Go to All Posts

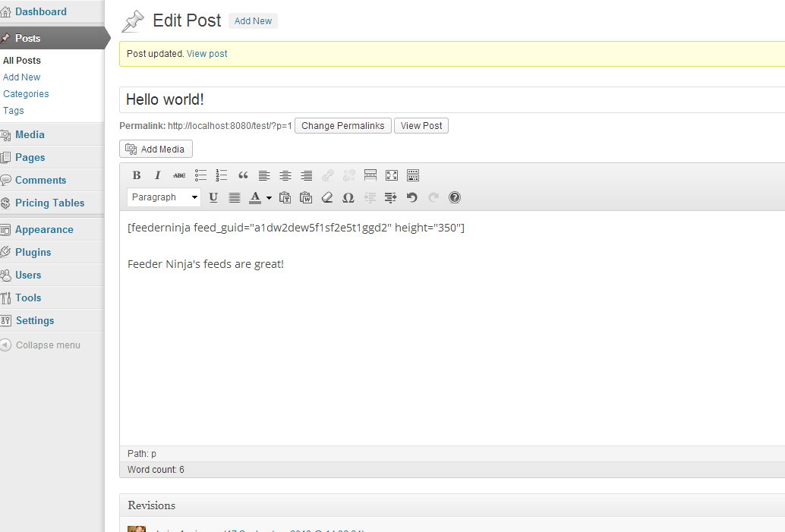point(22,61)
